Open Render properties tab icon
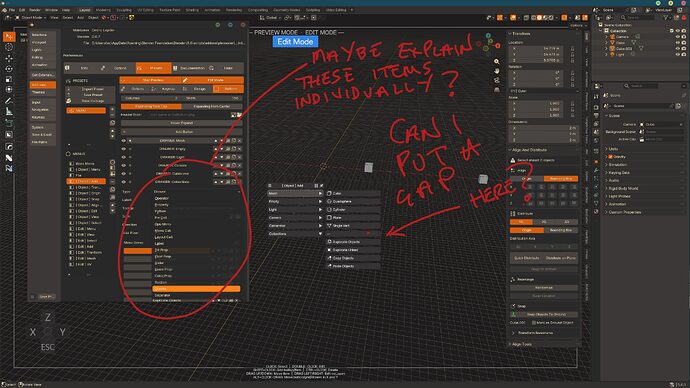Image resolution: width=690 pixels, height=388 pixels. (596, 107)
